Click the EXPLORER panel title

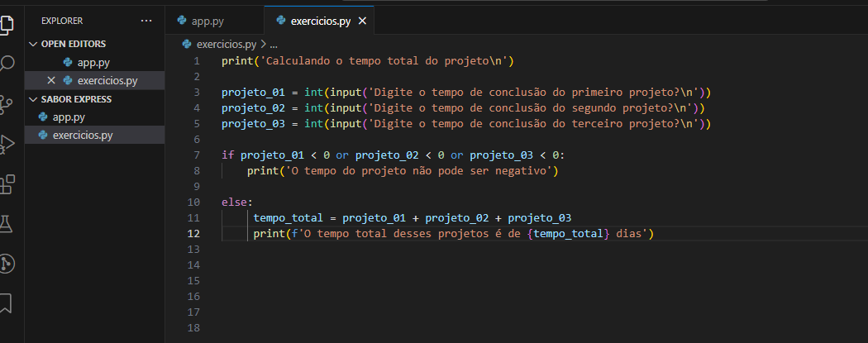pos(62,21)
